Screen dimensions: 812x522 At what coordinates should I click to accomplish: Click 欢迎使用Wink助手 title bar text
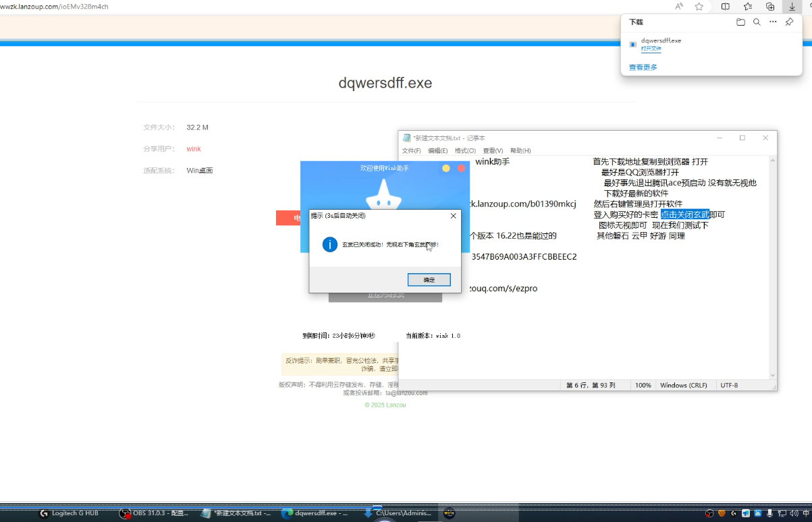tap(385, 168)
